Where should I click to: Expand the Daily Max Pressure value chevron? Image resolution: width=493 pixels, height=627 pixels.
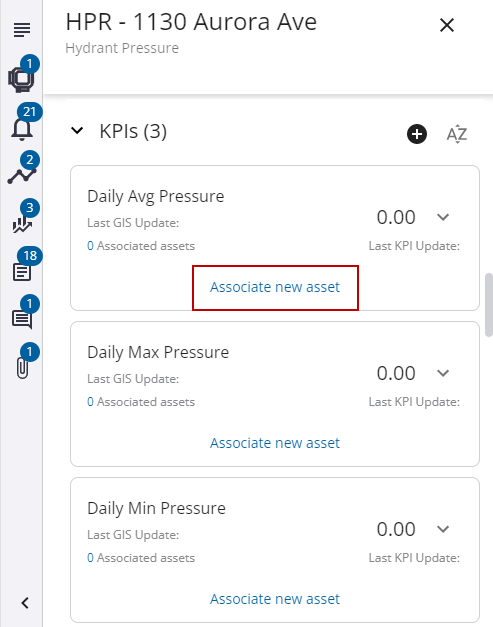[x=443, y=373]
